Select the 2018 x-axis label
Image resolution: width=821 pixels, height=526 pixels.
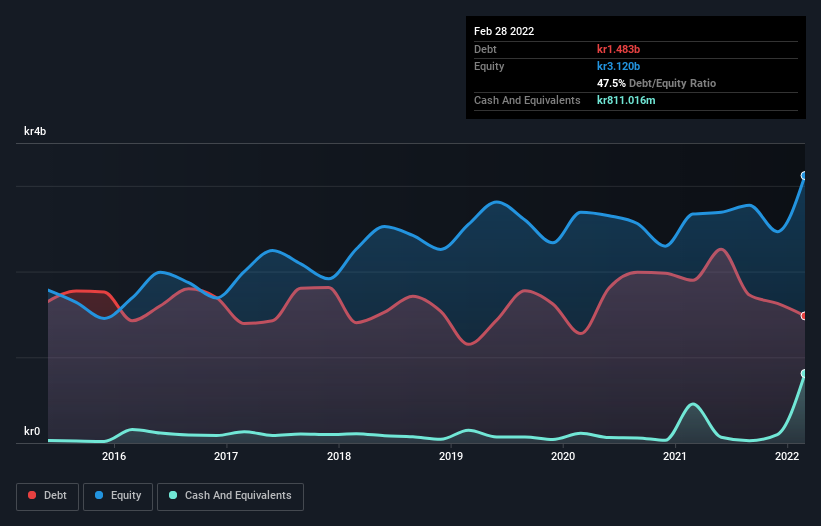pyautogui.click(x=339, y=457)
